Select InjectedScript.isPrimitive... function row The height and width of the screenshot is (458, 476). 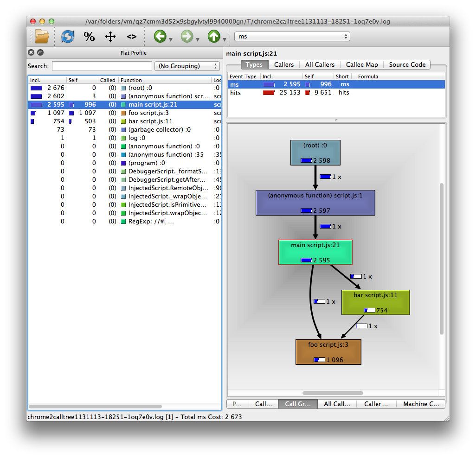click(124, 205)
